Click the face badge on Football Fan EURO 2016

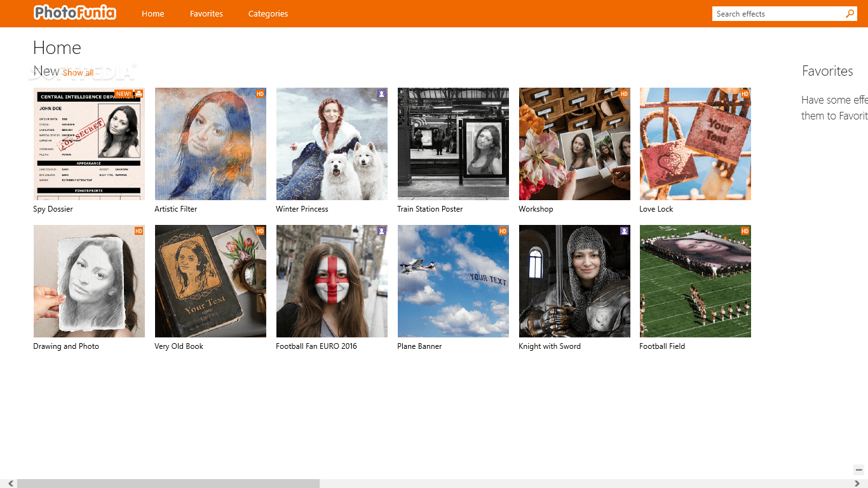point(381,231)
